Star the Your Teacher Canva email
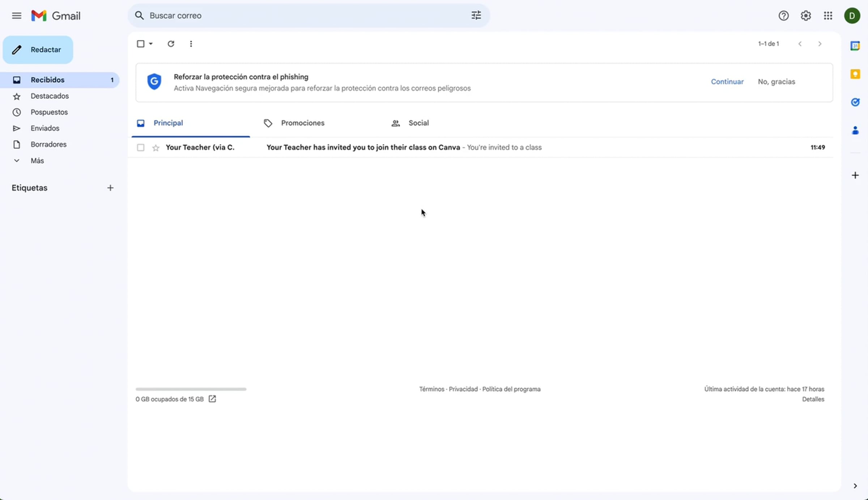868x500 pixels. click(156, 148)
